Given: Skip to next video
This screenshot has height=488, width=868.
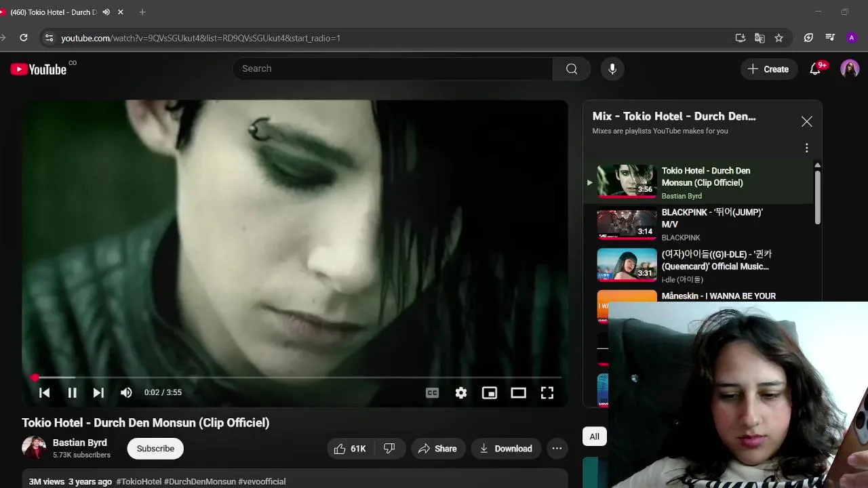Looking at the screenshot, I should (98, 392).
